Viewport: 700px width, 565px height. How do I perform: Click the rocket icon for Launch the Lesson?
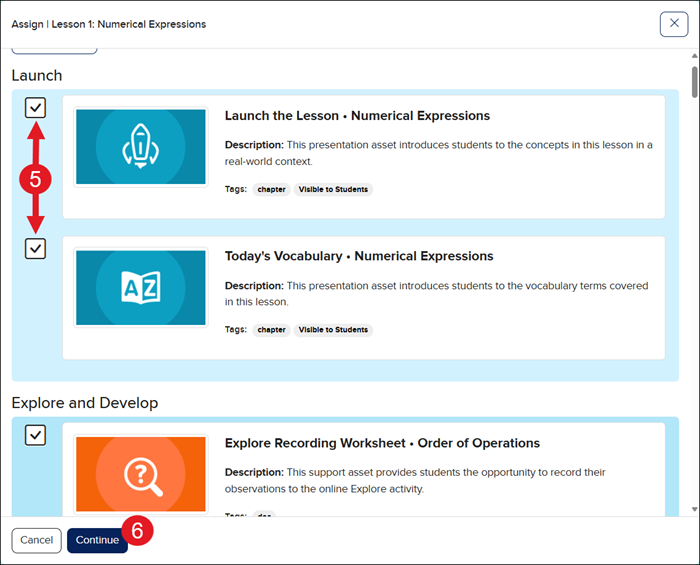click(x=140, y=147)
